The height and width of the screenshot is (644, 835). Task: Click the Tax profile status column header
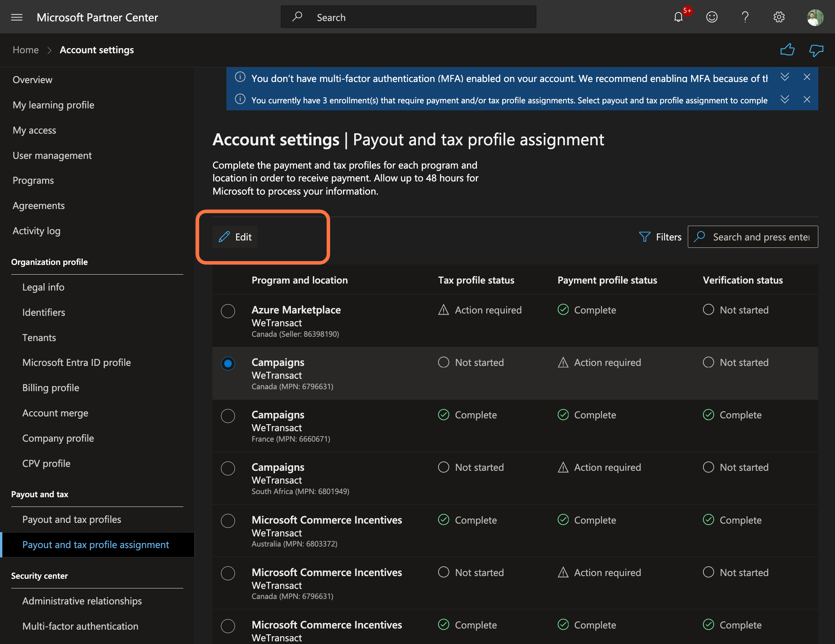(476, 280)
